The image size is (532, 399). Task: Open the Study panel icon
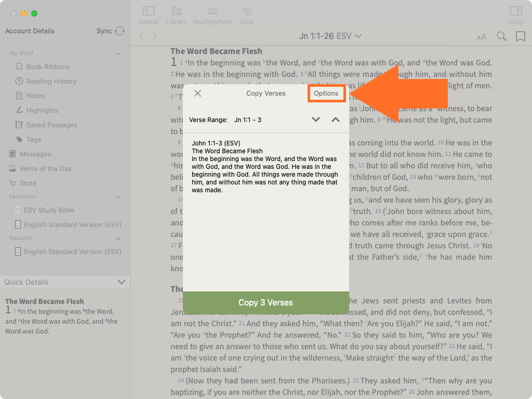(x=515, y=15)
